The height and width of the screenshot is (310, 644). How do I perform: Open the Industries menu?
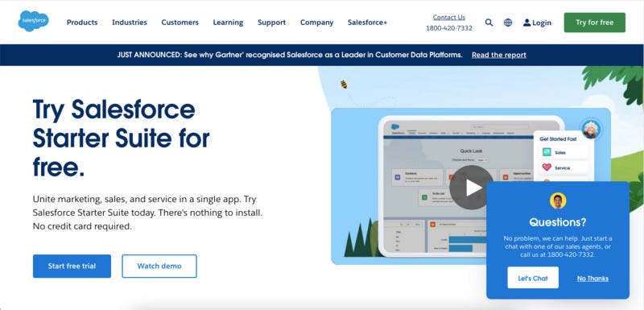coord(130,23)
